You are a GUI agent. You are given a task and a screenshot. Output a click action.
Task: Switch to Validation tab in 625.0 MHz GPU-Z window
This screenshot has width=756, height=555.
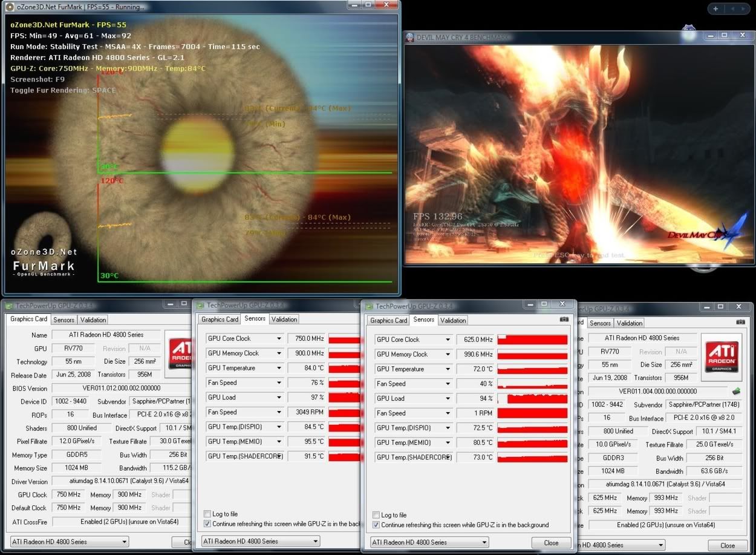[x=453, y=320]
